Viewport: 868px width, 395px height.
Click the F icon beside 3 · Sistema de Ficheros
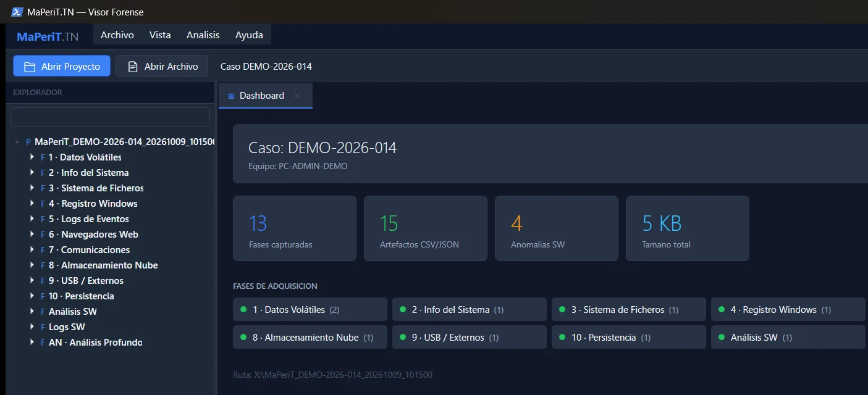(x=43, y=188)
